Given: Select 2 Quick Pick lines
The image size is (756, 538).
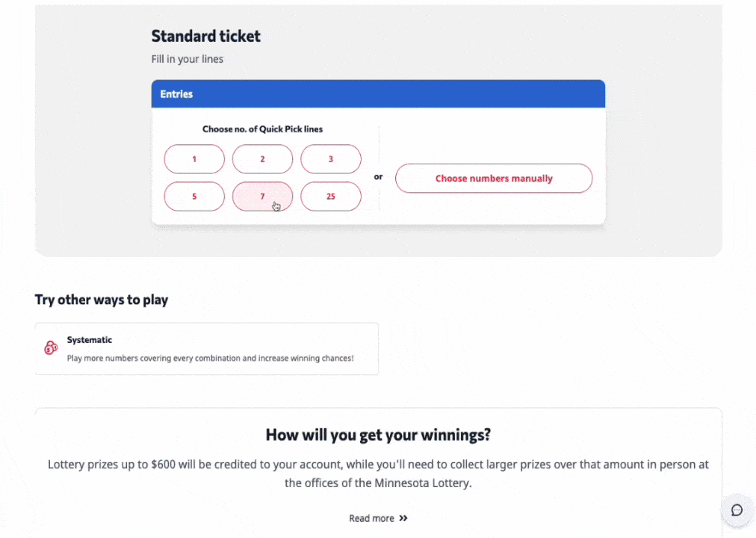Looking at the screenshot, I should tap(262, 159).
